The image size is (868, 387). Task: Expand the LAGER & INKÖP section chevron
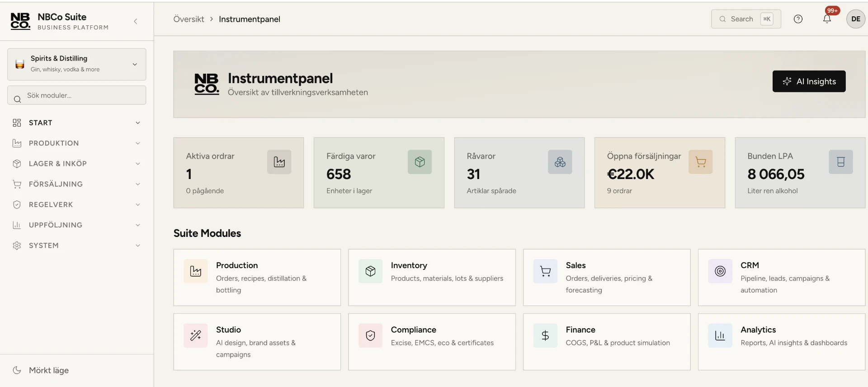[x=137, y=164]
